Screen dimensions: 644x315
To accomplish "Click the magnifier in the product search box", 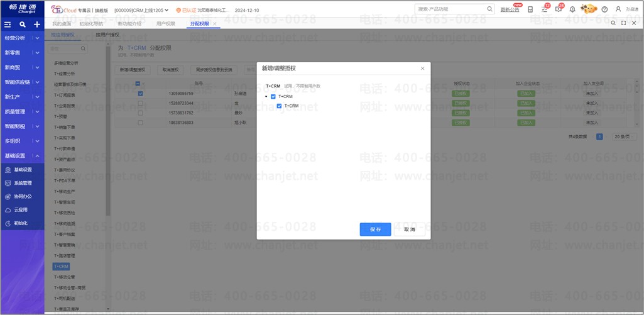I will coord(489,9).
